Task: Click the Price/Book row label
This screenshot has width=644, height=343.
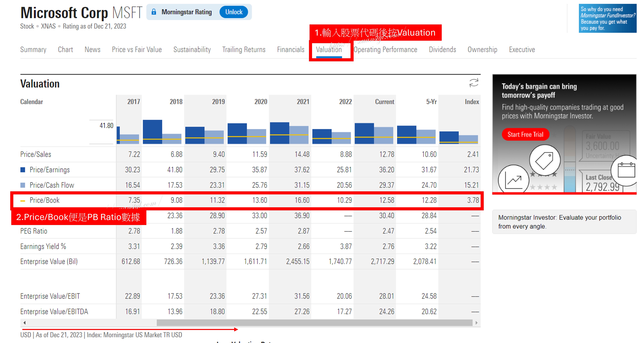Action: point(44,200)
